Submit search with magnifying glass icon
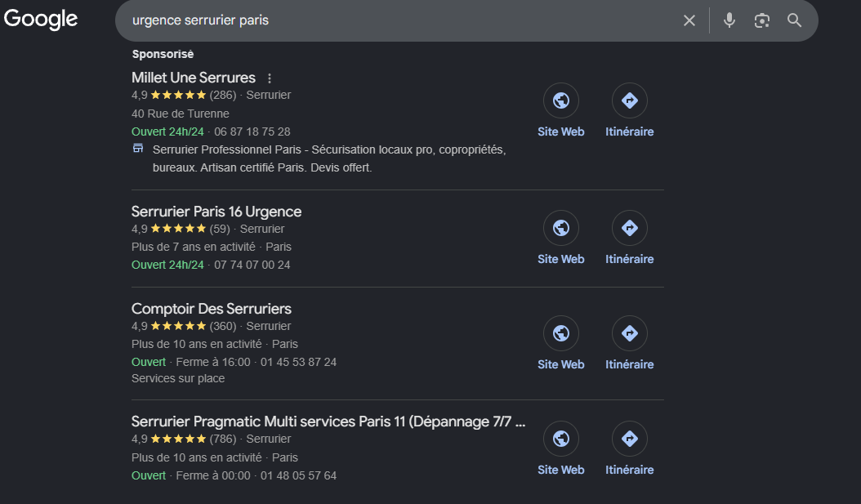The image size is (861, 504). pyautogui.click(x=794, y=20)
